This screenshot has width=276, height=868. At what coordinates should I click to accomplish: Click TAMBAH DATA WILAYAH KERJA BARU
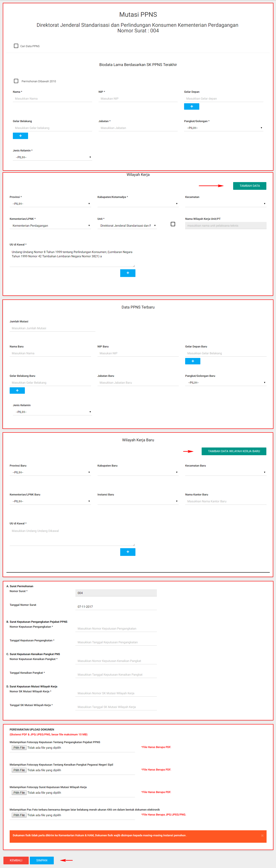coord(234,451)
